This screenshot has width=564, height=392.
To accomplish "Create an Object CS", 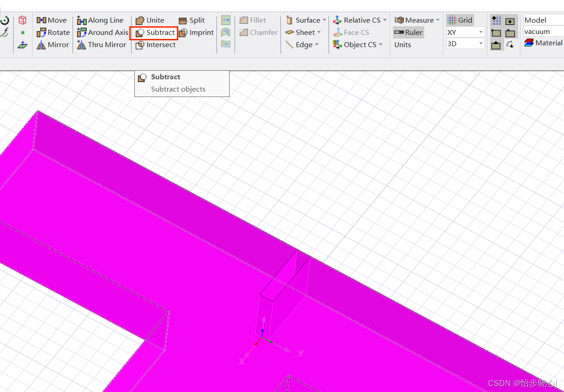I will point(355,45).
